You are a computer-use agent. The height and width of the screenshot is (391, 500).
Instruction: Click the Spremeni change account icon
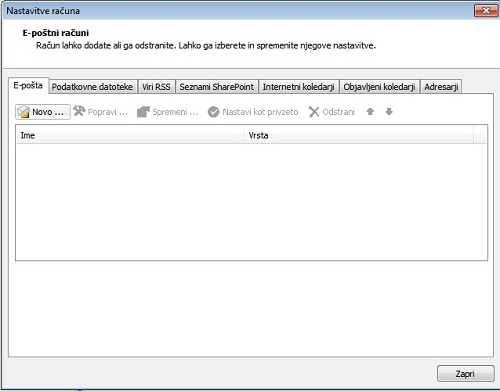click(143, 112)
